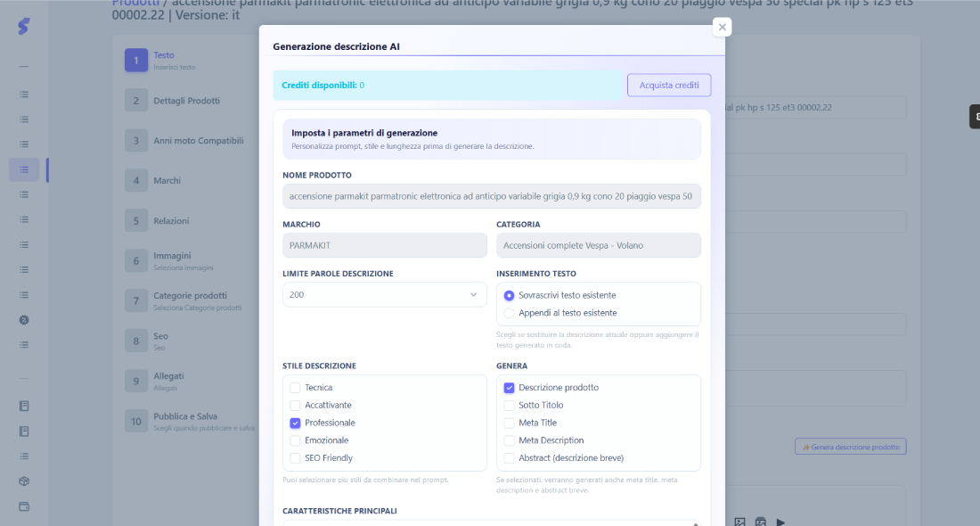
Task: Click the image insert icon in editor toolbar
Action: pos(740,522)
